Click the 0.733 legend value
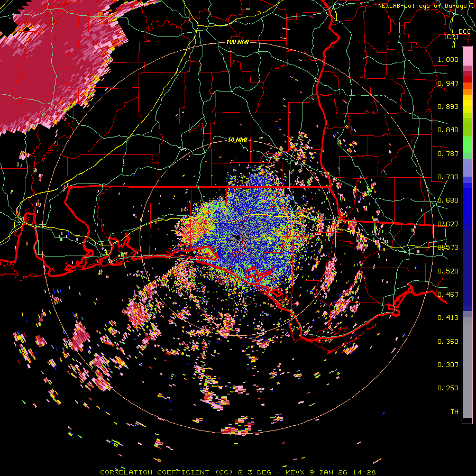Image resolution: width=476 pixels, height=476 pixels. point(448,177)
